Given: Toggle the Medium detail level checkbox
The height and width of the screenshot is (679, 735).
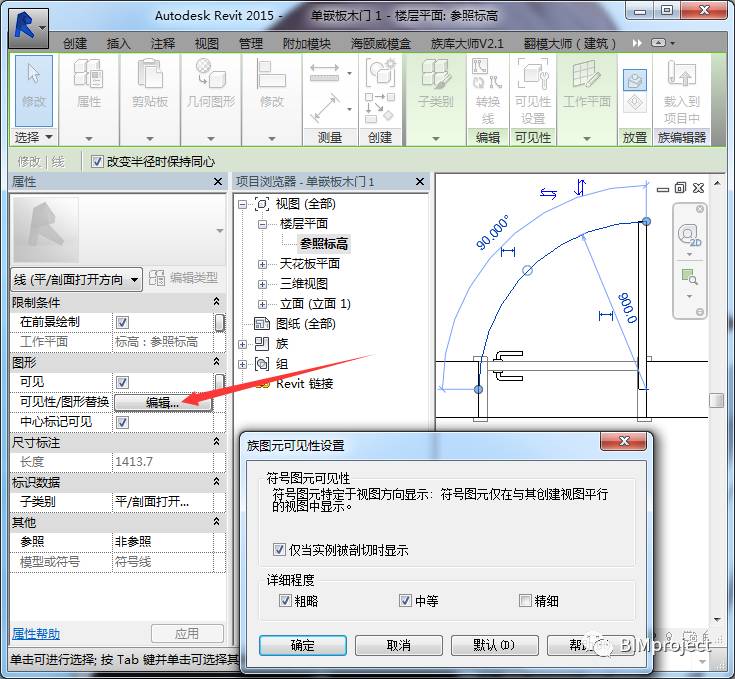Looking at the screenshot, I should click(x=405, y=600).
